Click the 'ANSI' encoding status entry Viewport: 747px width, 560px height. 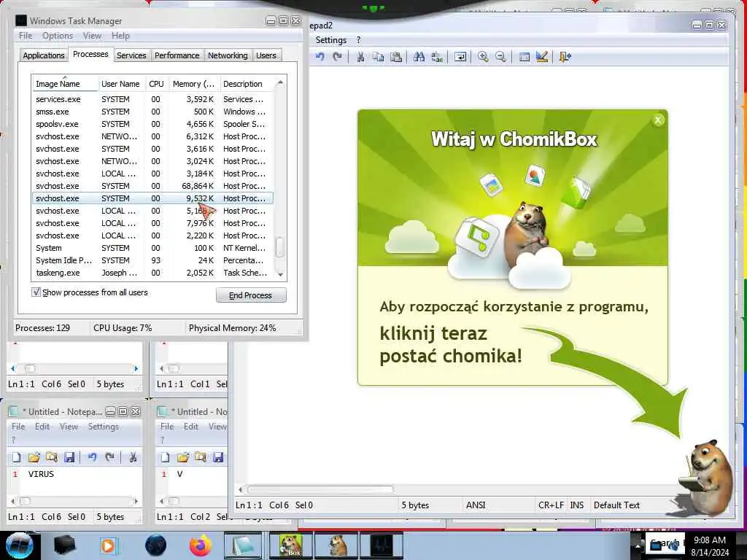(476, 505)
